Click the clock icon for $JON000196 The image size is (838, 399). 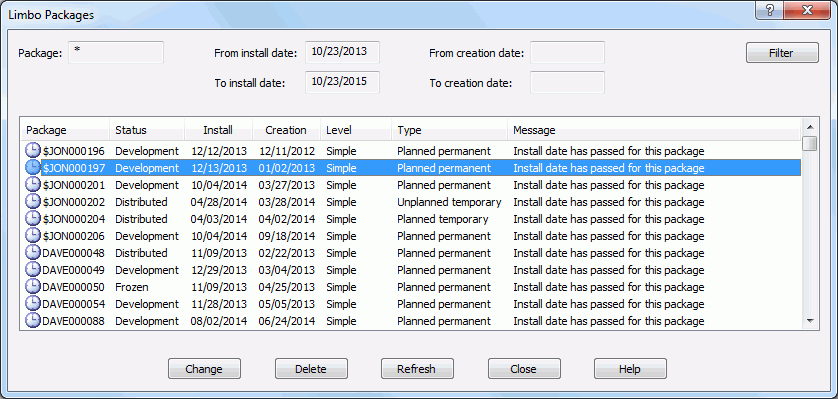coord(33,151)
